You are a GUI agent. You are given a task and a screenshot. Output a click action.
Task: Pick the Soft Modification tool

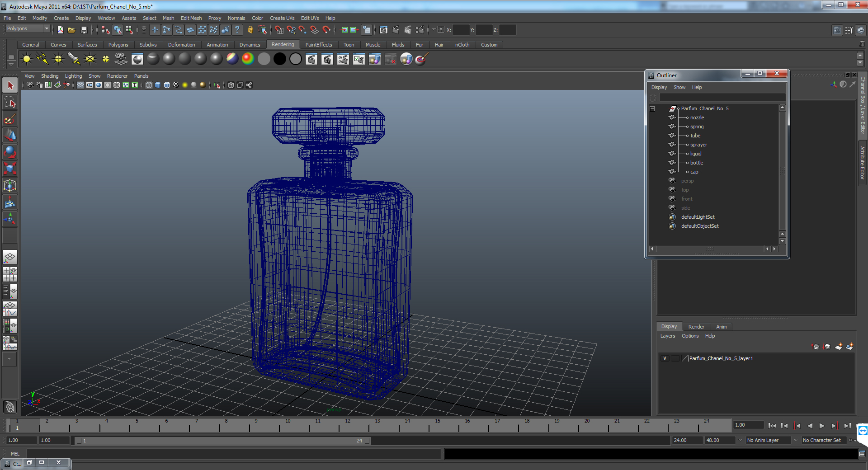[x=10, y=202]
